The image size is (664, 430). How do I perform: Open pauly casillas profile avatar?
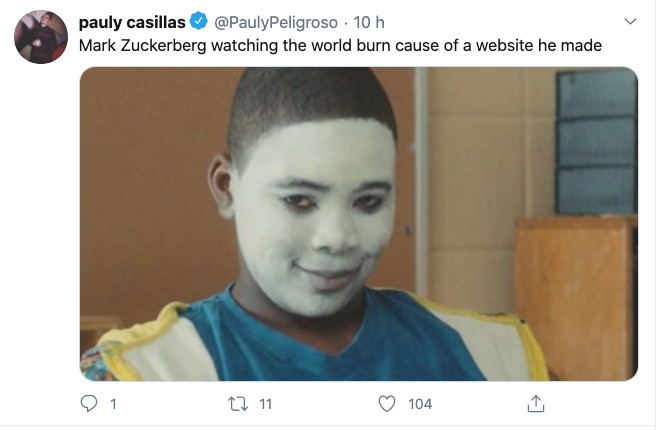click(41, 37)
